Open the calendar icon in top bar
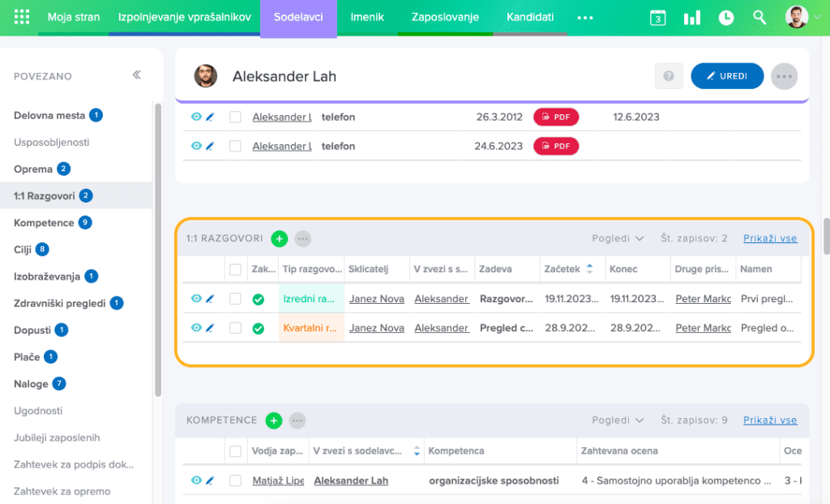 (657, 18)
